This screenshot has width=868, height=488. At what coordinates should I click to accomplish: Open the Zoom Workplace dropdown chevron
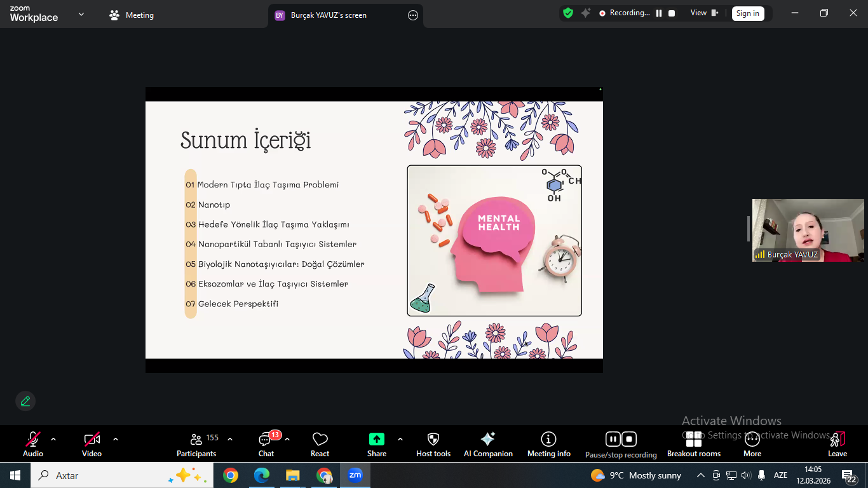(81, 14)
